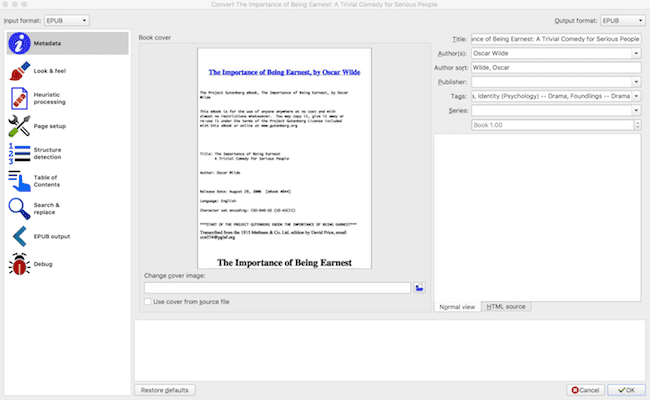The width and height of the screenshot is (650, 400).
Task: Click the Tags text field
Action: tap(551, 96)
